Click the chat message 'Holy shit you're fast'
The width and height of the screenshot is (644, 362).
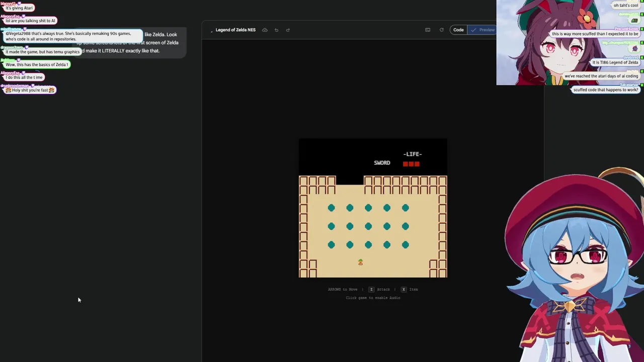click(30, 90)
